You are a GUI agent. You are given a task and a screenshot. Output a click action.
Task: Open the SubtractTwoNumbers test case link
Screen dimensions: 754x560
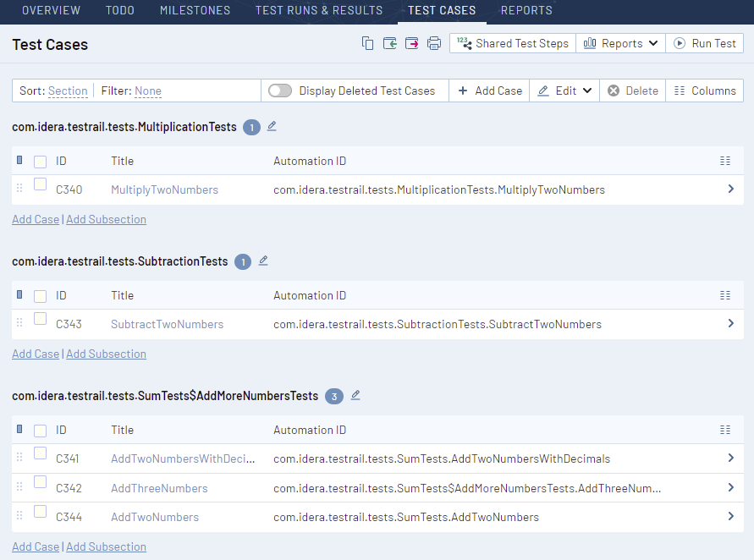tap(168, 325)
